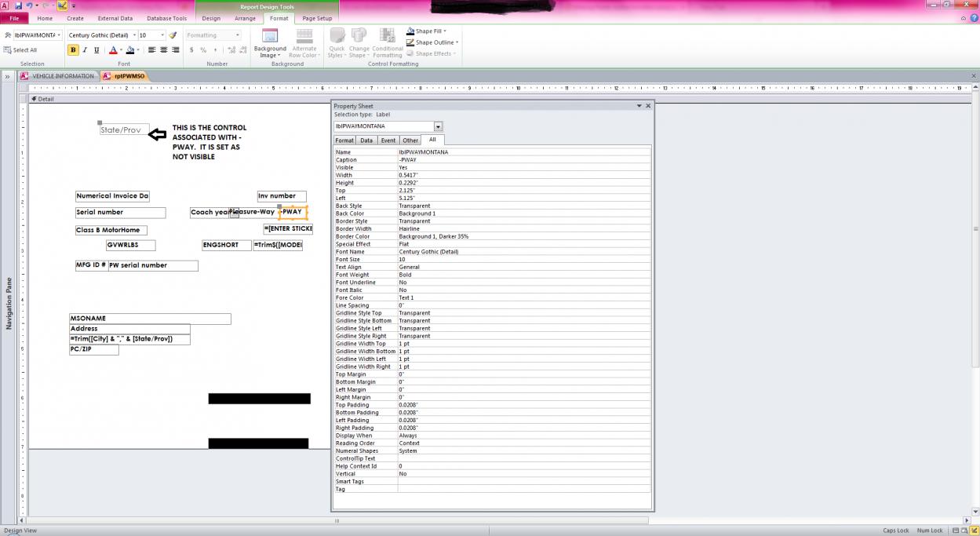The image size is (980, 536).
Task: Close the Property Sheet panel
Action: coord(648,106)
